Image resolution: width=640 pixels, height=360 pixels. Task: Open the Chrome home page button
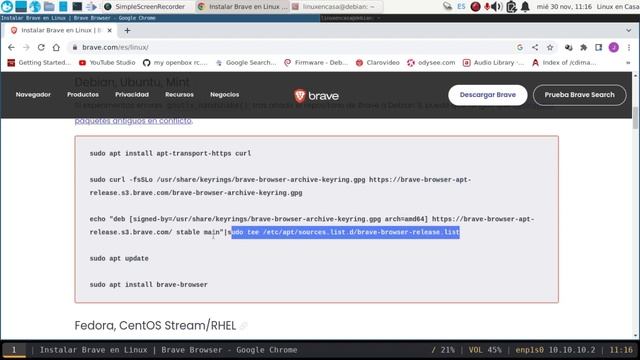[x=56, y=47]
